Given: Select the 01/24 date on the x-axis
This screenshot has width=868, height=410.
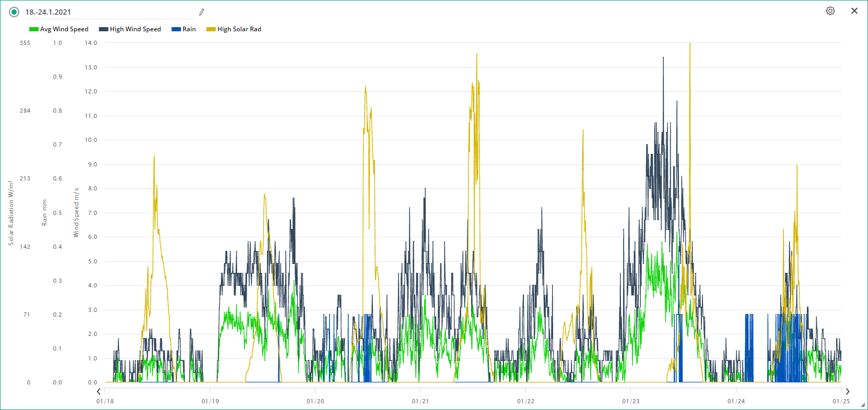Looking at the screenshot, I should [x=736, y=401].
